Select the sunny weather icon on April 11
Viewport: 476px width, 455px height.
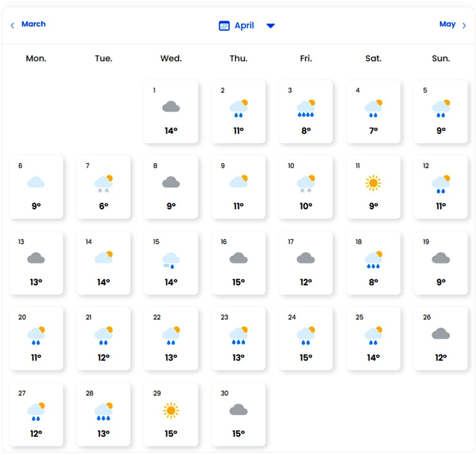click(x=373, y=183)
